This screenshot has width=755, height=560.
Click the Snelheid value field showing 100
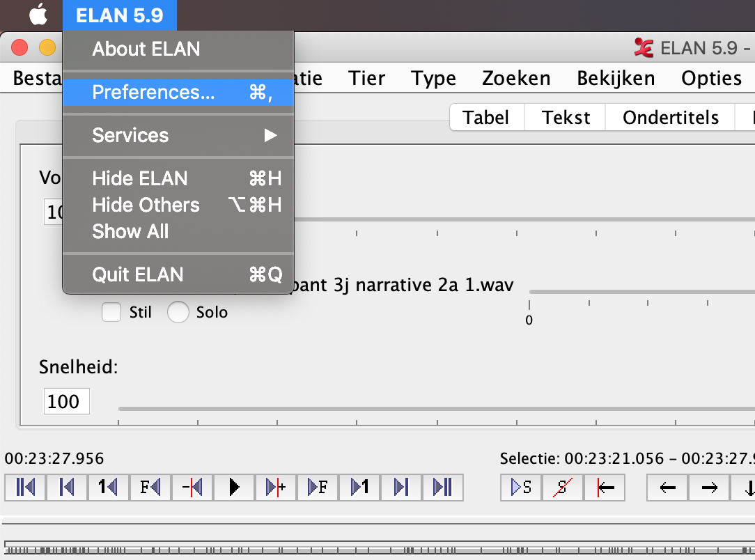click(66, 402)
